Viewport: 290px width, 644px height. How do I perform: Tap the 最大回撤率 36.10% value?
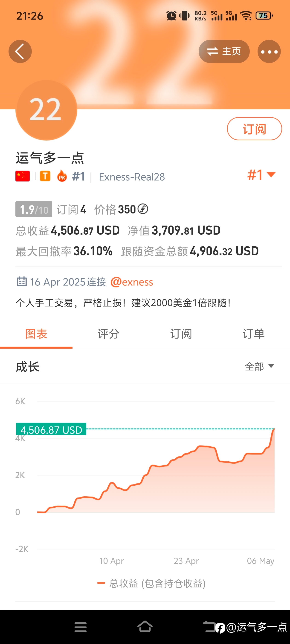coord(64,251)
